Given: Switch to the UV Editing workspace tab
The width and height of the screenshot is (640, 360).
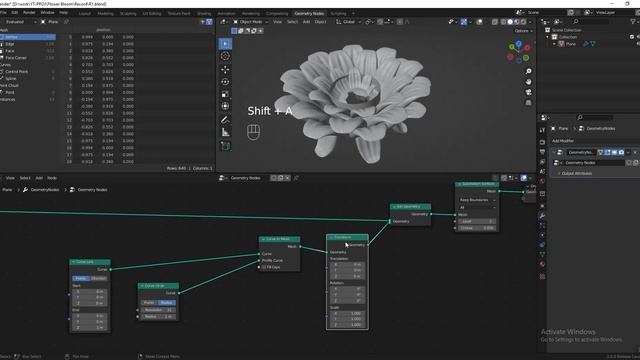Looking at the screenshot, I should [152, 13].
